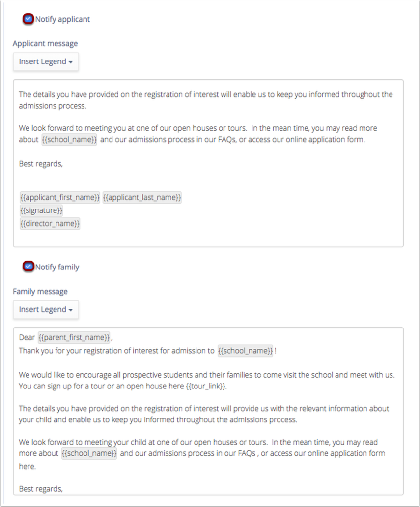Click {{school_name}} tag after 'more about' in family message
This screenshot has height=507, width=420.
[89, 454]
